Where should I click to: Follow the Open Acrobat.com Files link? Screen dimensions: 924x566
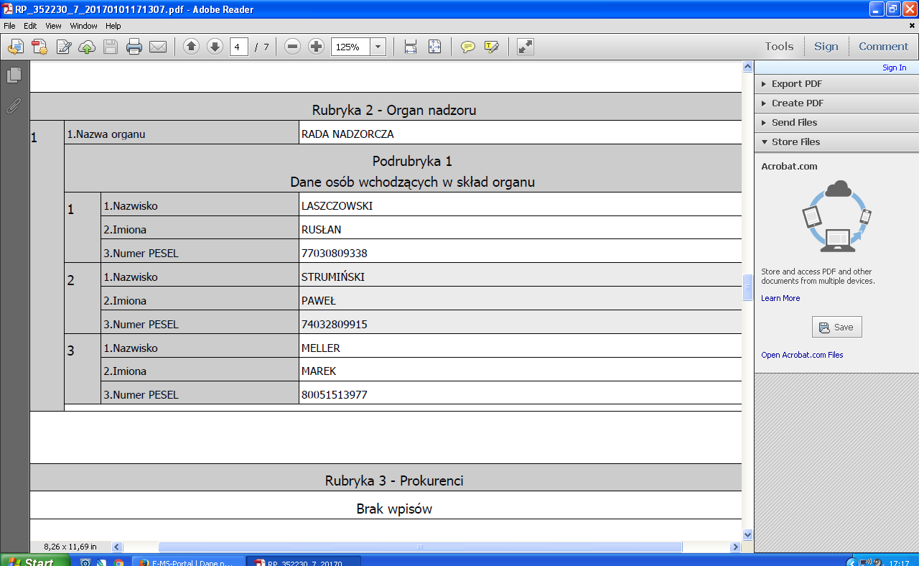tap(802, 355)
